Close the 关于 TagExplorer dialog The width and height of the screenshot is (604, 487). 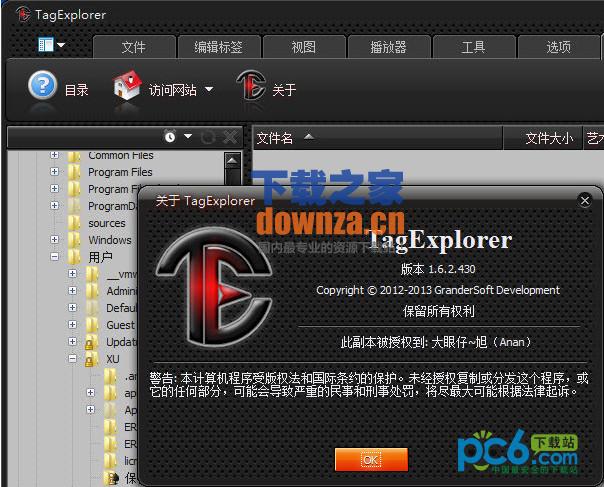[585, 200]
